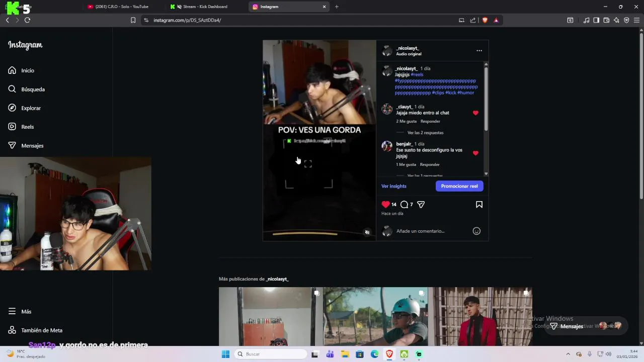The height and width of the screenshot is (362, 644).
Task: Go back in browser history
Action: tap(7, 20)
